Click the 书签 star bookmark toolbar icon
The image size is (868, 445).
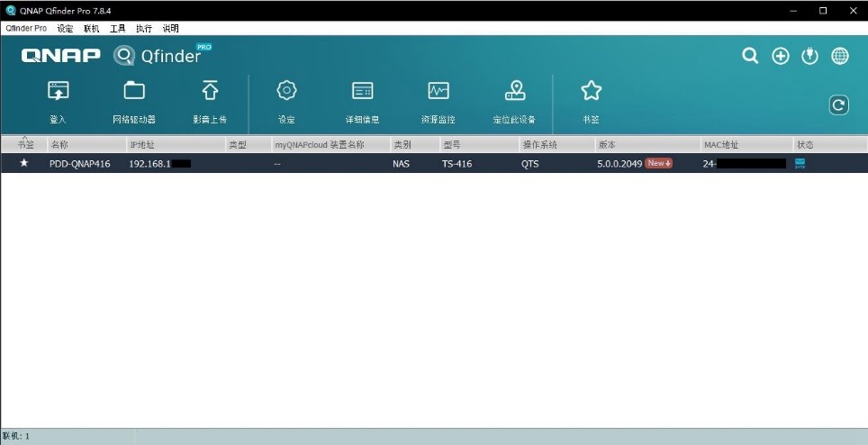[592, 91]
